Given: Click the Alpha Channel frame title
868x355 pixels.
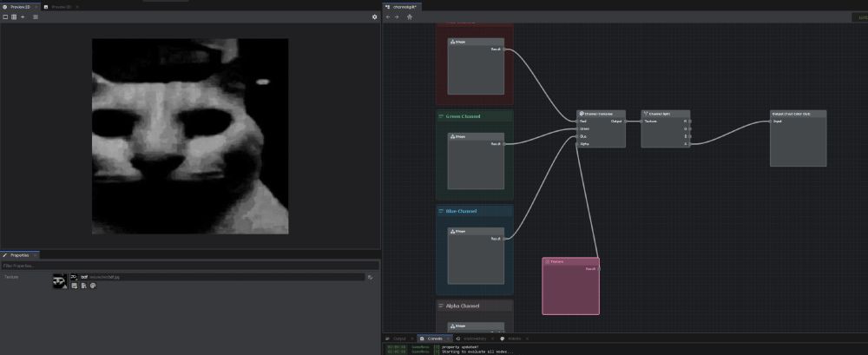Looking at the screenshot, I should coord(463,306).
